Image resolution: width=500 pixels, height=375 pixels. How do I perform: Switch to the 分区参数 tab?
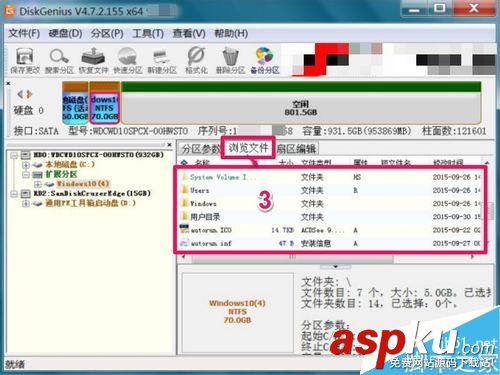(x=200, y=149)
